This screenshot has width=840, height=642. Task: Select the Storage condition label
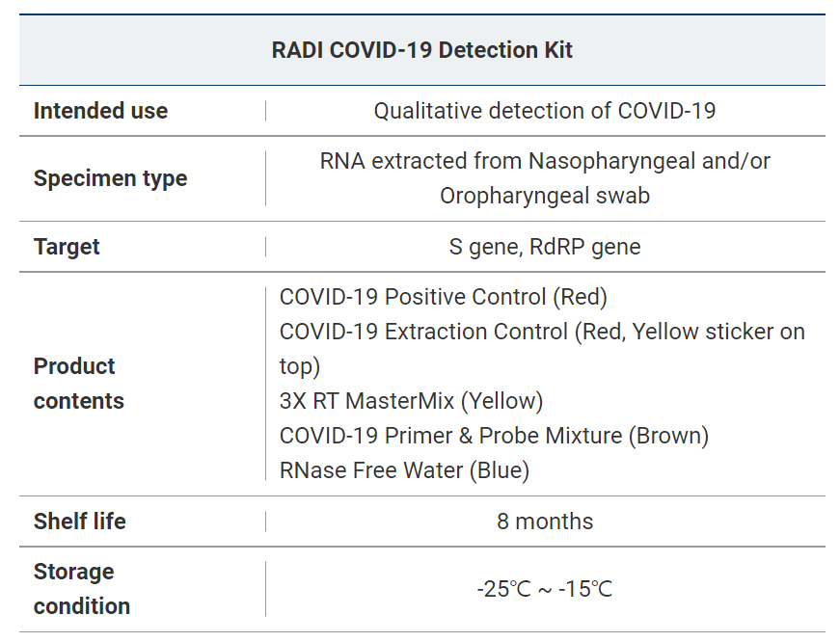(81, 589)
